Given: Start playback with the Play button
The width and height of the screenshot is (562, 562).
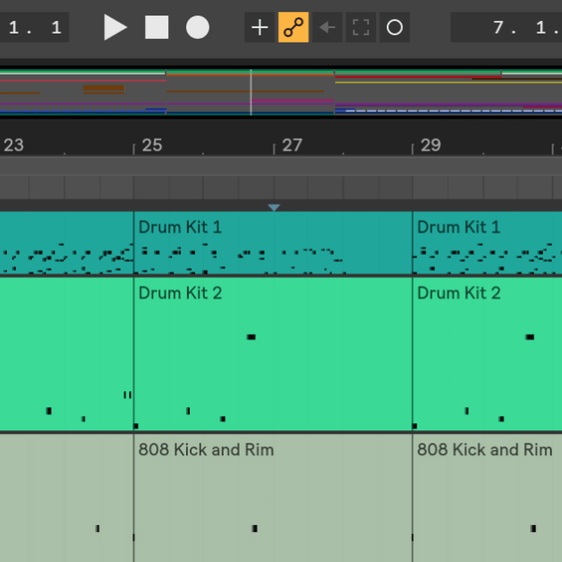Looking at the screenshot, I should point(115,27).
